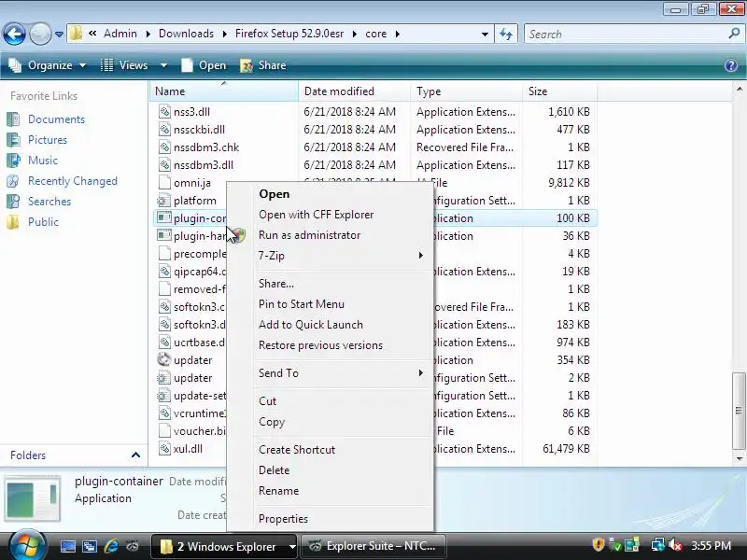Select the omni.ja file icon
The width and height of the screenshot is (747, 560).
click(x=164, y=182)
